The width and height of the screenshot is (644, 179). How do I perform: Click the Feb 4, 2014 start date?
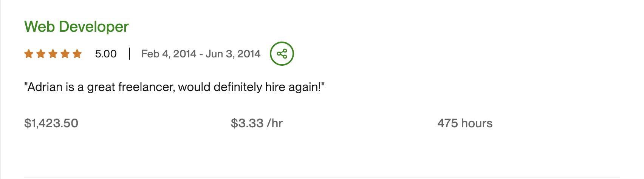(x=169, y=54)
